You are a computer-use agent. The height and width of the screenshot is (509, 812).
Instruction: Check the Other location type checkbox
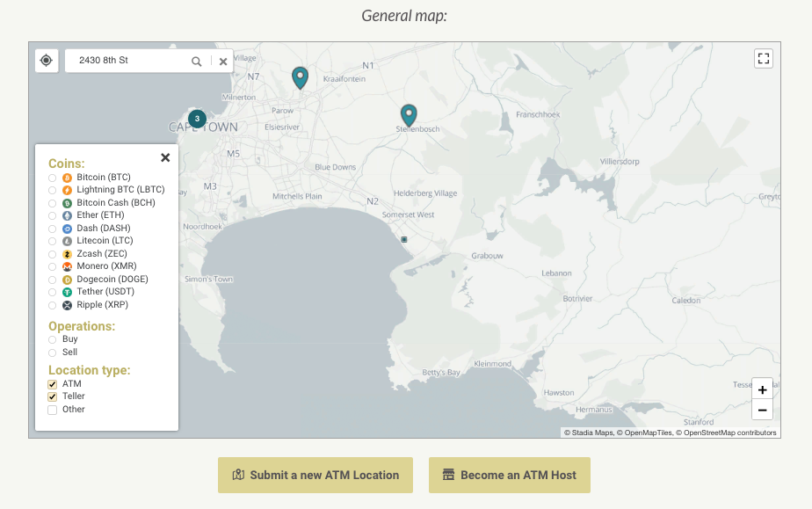click(53, 410)
